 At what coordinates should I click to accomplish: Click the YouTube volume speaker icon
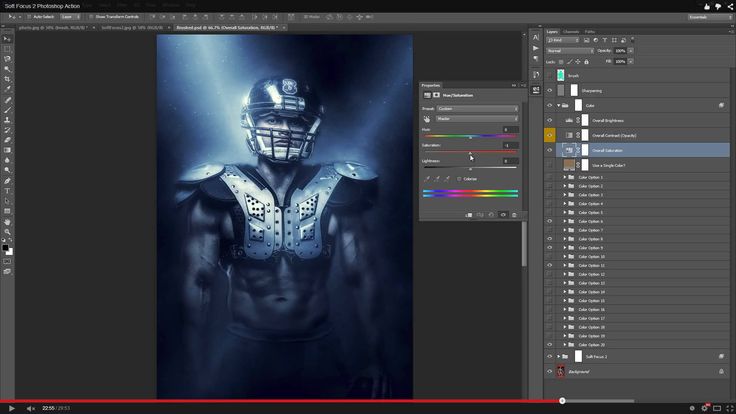click(x=29, y=408)
